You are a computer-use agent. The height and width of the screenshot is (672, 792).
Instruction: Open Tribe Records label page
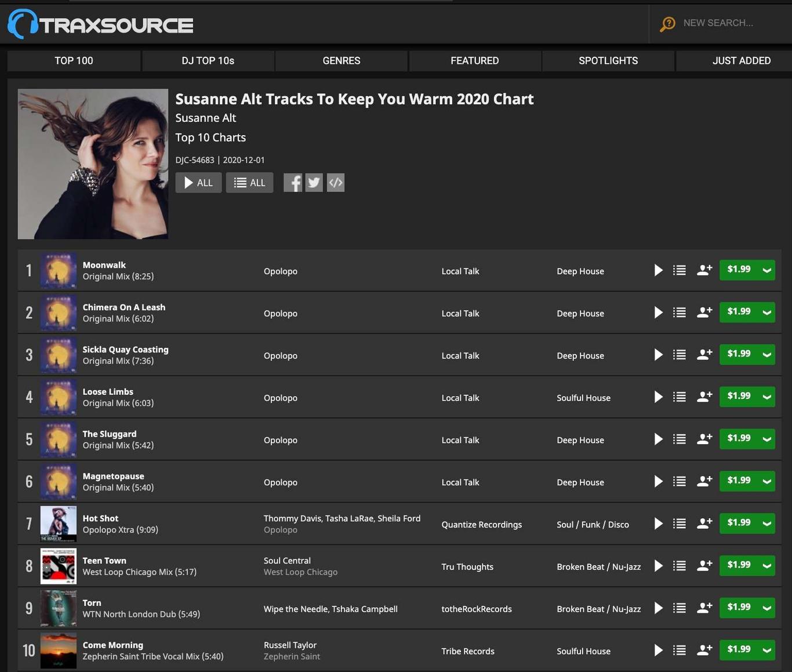(x=468, y=652)
